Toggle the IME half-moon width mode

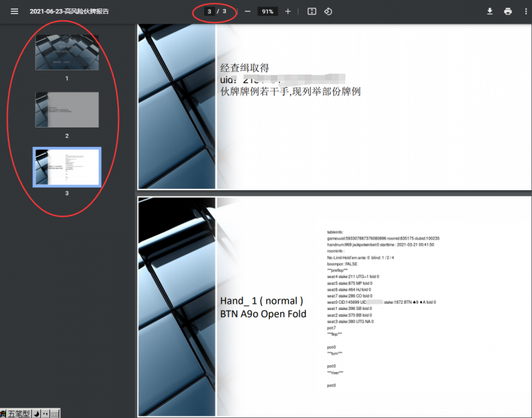coord(36,413)
